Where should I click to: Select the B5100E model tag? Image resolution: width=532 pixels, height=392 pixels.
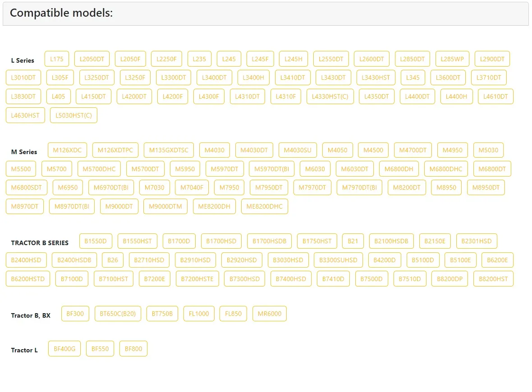click(461, 260)
